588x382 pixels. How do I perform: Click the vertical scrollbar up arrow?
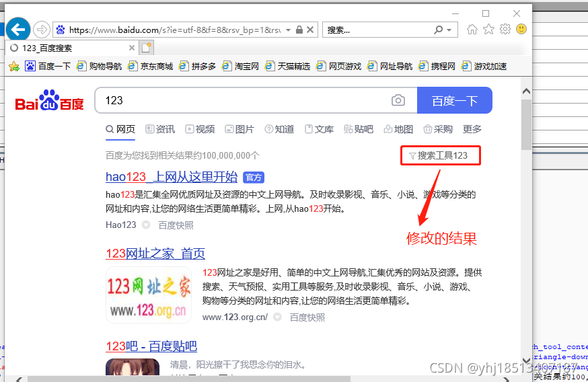(526, 91)
